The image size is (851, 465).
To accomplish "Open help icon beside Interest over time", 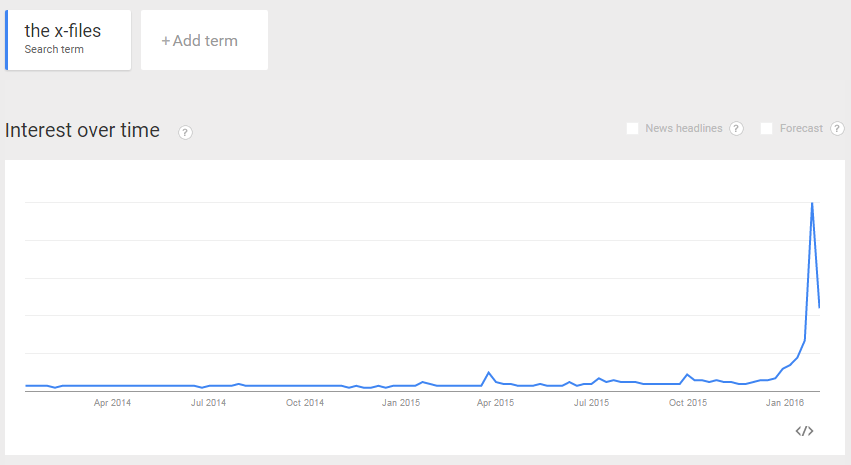I will [185, 132].
